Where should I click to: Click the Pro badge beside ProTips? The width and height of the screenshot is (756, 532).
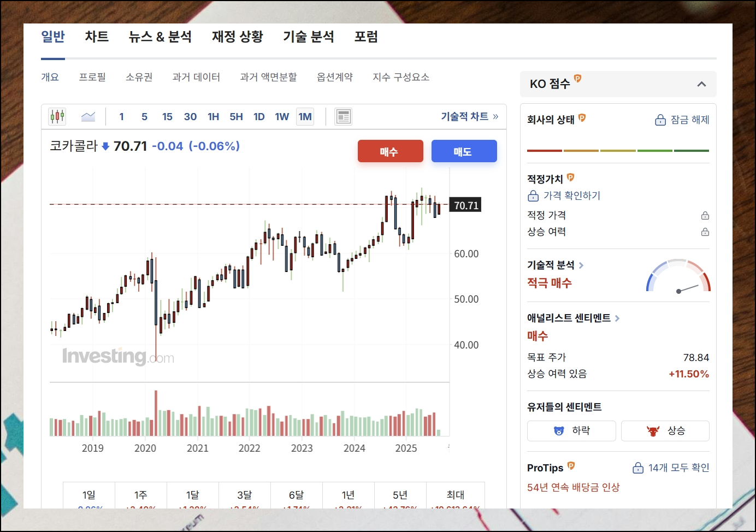(x=571, y=465)
